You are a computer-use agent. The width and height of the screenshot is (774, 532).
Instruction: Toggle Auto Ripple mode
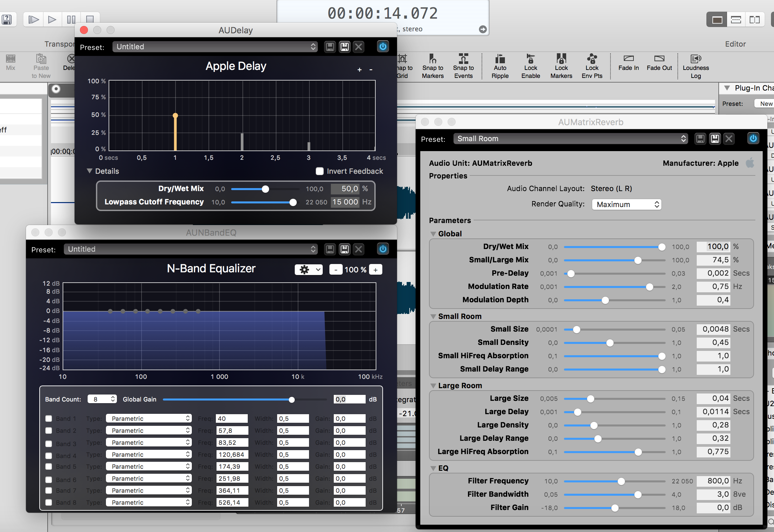coord(500,66)
